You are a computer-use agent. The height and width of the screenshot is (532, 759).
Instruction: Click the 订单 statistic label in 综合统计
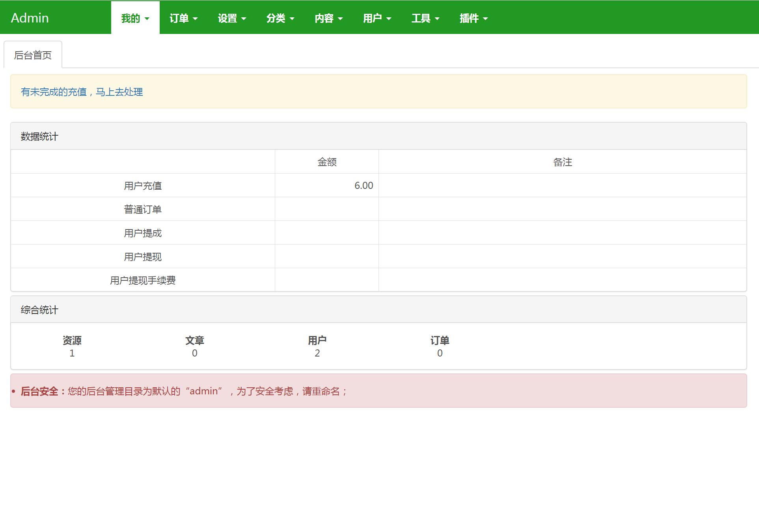(x=440, y=340)
